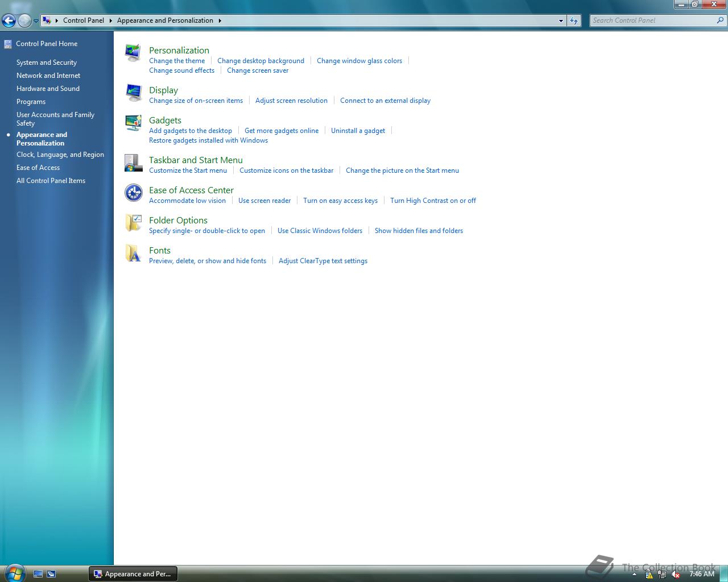This screenshot has width=728, height=582.
Task: Open the address bar history dropdown
Action: (x=561, y=20)
